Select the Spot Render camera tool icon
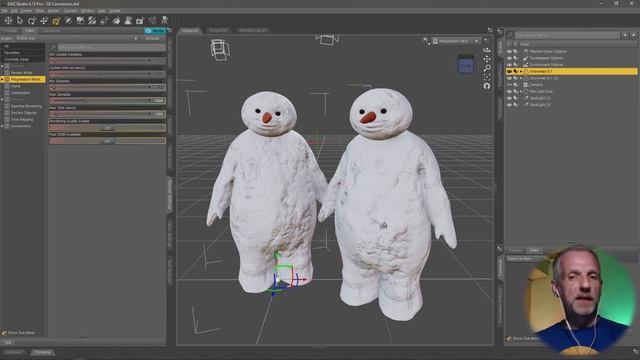640x360 pixels. 140,20
